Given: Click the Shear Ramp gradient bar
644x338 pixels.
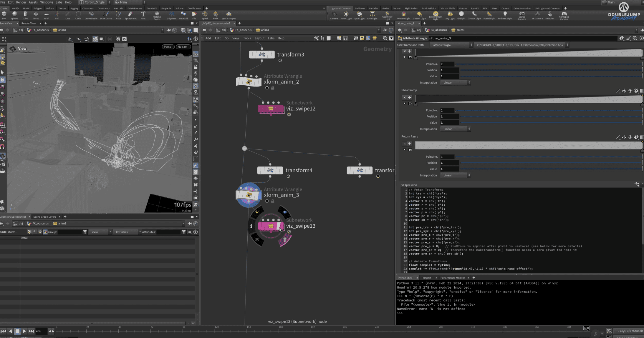Looking at the screenshot, I should 529,99.
